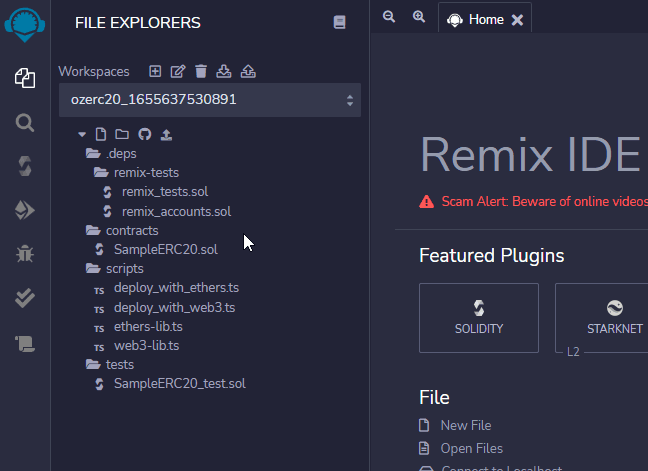
Task: Collapse the contracts folder
Action: point(122,231)
